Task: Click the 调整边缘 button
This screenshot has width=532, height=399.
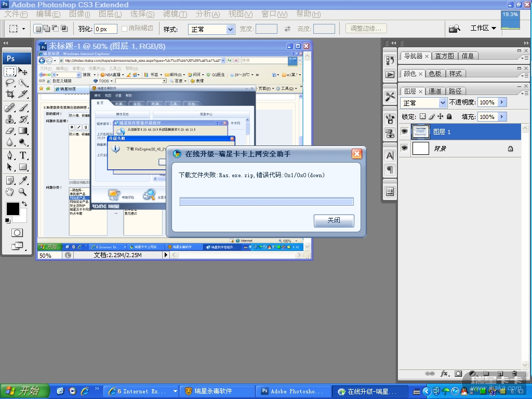Action: tap(366, 29)
